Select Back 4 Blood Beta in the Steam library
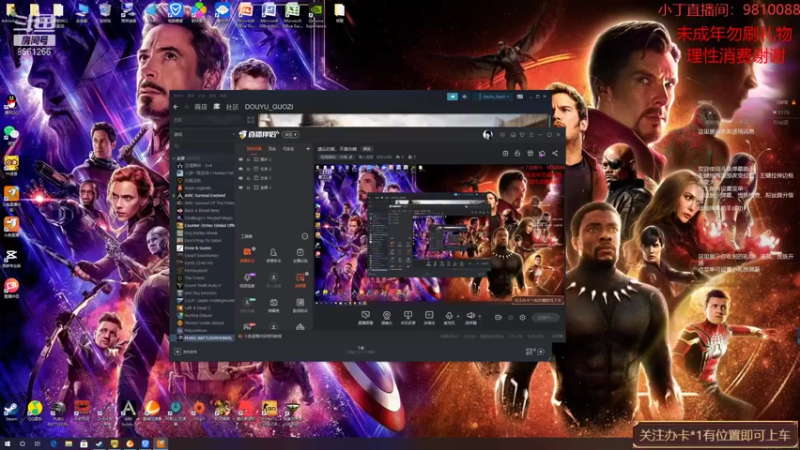 click(198, 210)
